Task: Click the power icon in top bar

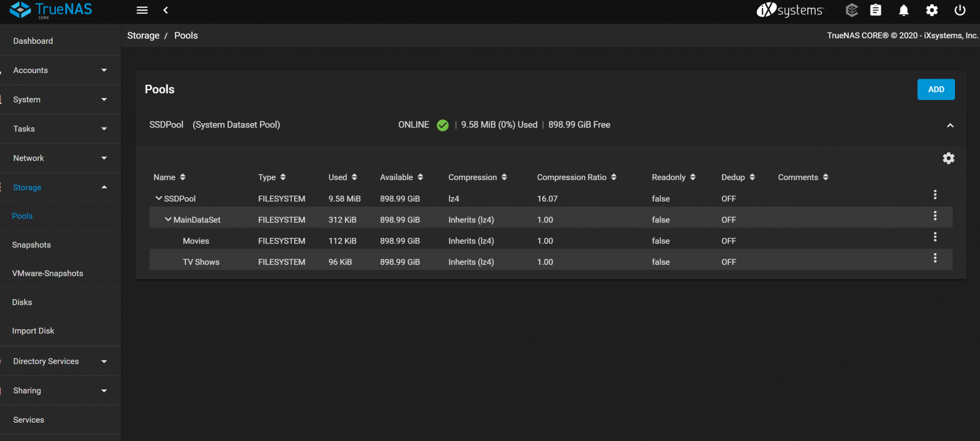Action: (960, 10)
